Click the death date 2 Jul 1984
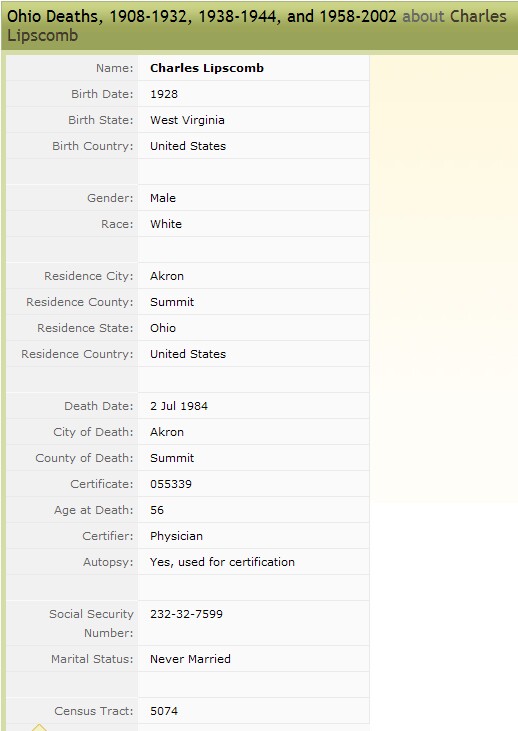 [179, 406]
